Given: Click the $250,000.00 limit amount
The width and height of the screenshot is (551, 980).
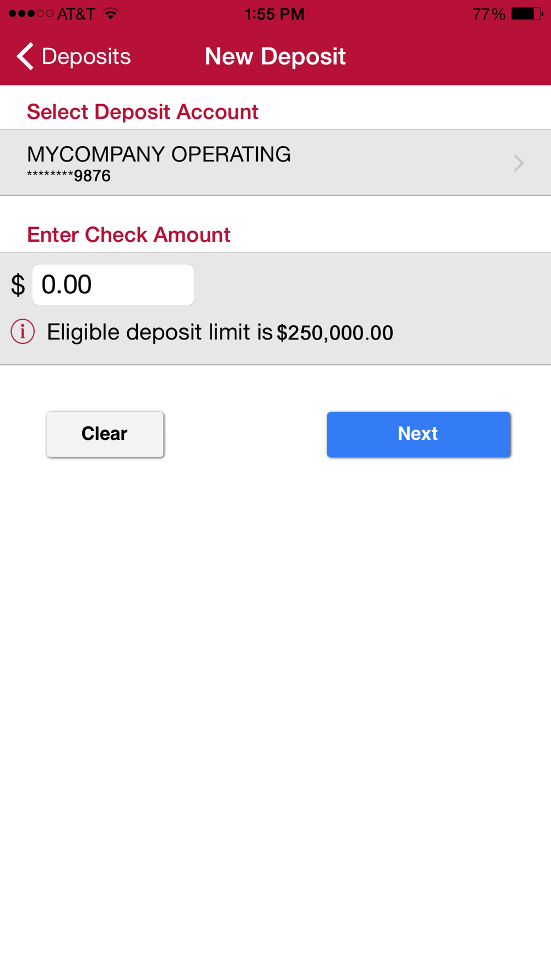Looking at the screenshot, I should point(335,333).
